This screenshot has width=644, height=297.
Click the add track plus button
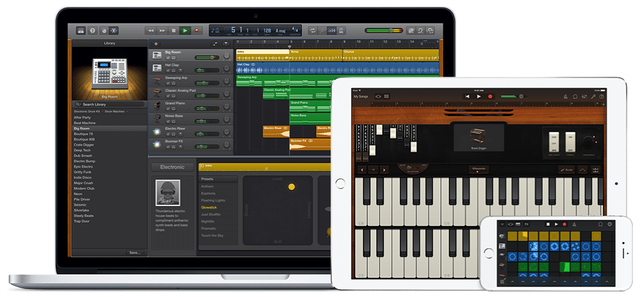tap(155, 44)
